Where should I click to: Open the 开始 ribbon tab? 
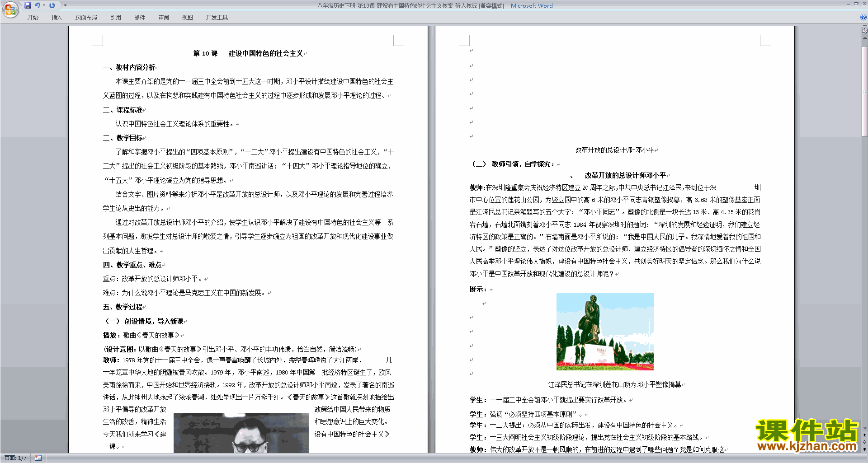click(33, 18)
